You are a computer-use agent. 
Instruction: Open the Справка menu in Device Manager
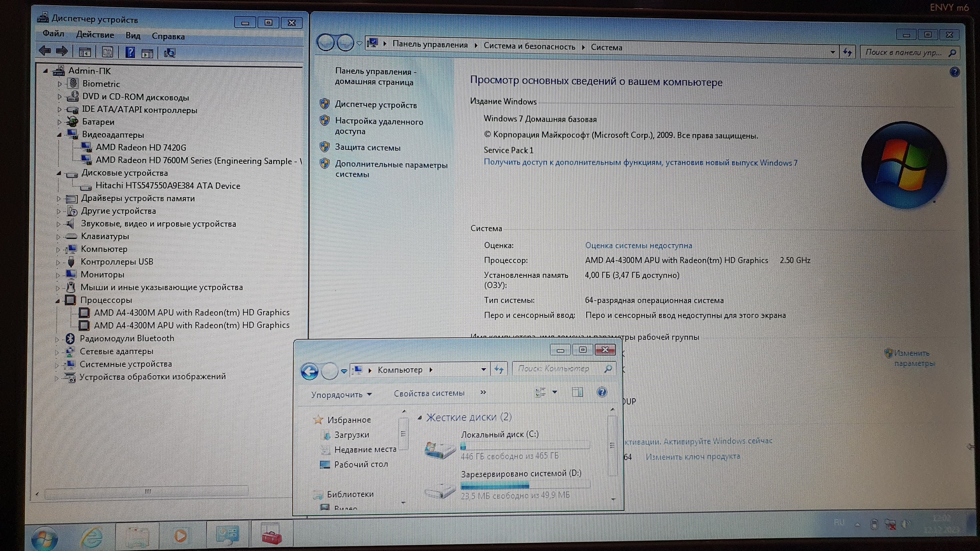(168, 36)
